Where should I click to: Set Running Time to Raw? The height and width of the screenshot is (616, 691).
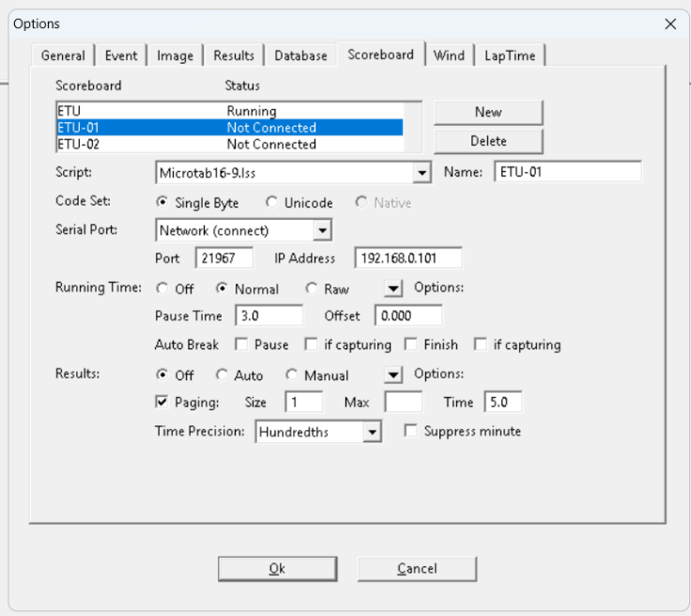coord(312,289)
